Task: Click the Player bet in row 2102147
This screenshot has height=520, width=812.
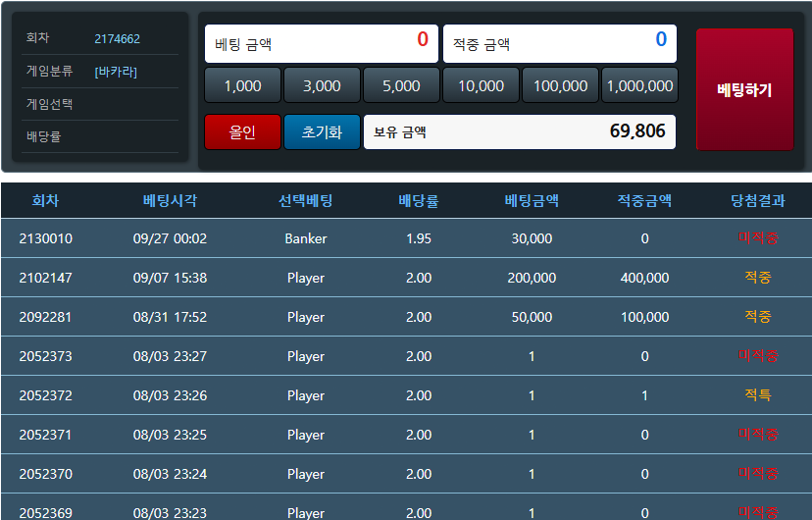Action: tap(306, 278)
